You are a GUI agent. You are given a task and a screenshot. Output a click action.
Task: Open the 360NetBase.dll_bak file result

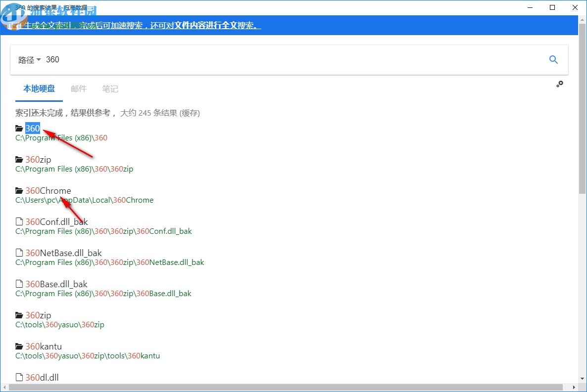click(x=64, y=253)
